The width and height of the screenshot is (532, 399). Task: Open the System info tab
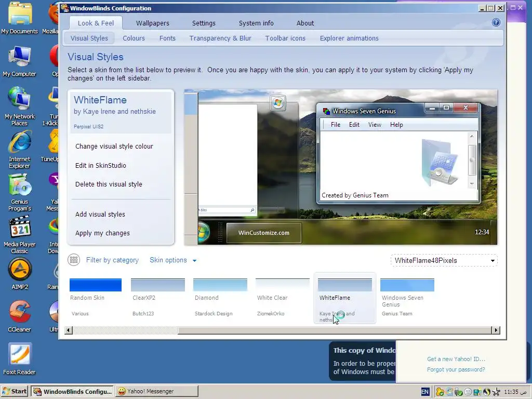[256, 23]
